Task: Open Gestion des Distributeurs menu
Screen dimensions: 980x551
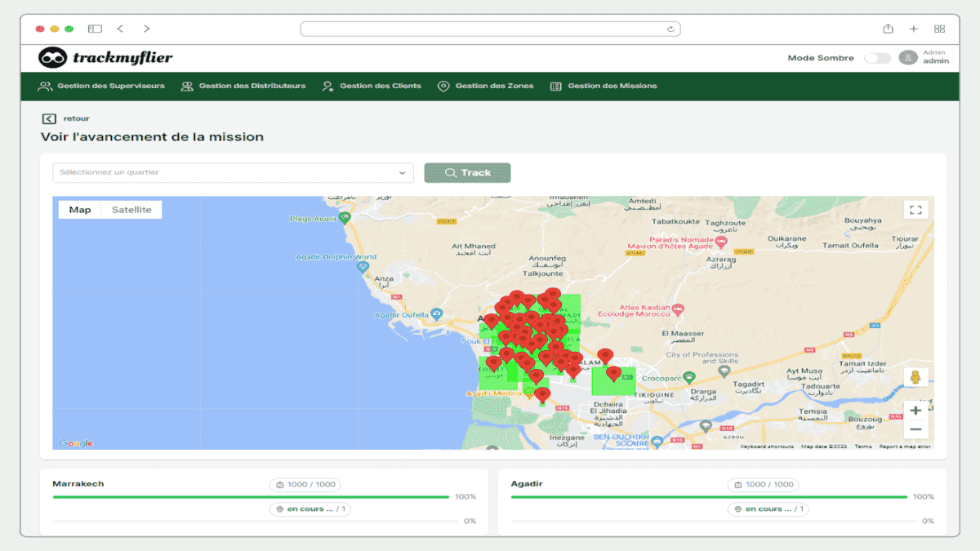Action: tap(243, 86)
